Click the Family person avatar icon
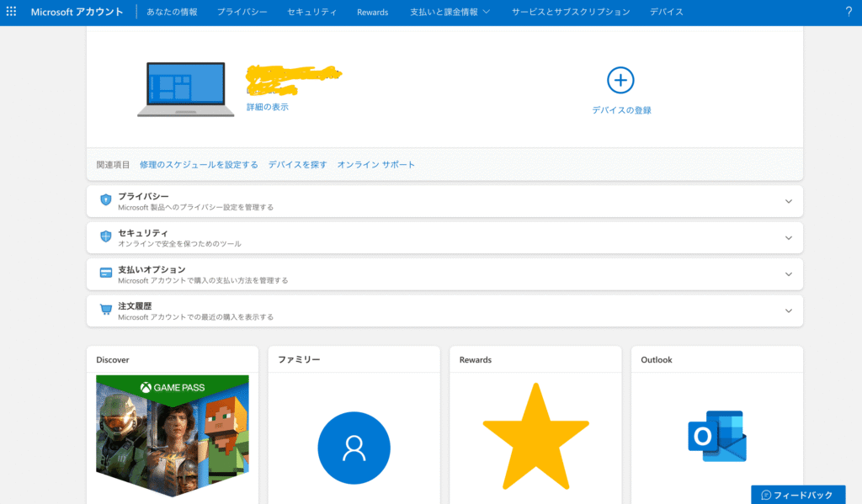The height and width of the screenshot is (504, 862). click(354, 448)
